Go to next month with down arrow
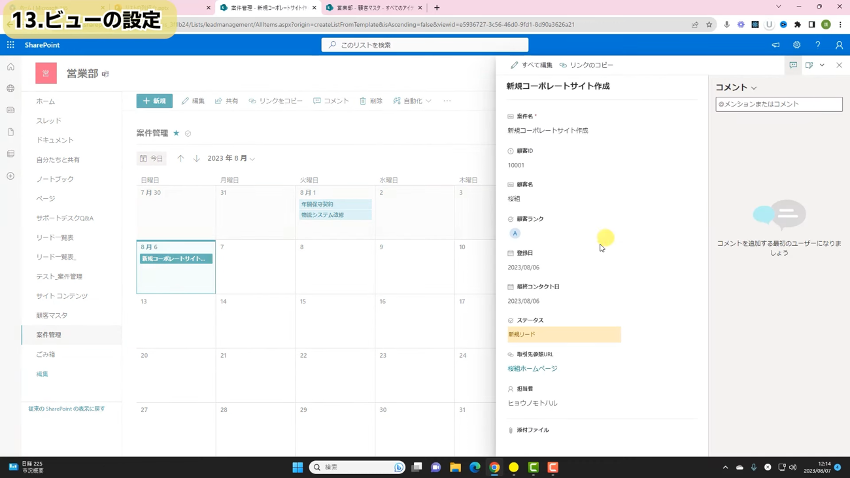This screenshot has height=478, width=850. click(197, 158)
